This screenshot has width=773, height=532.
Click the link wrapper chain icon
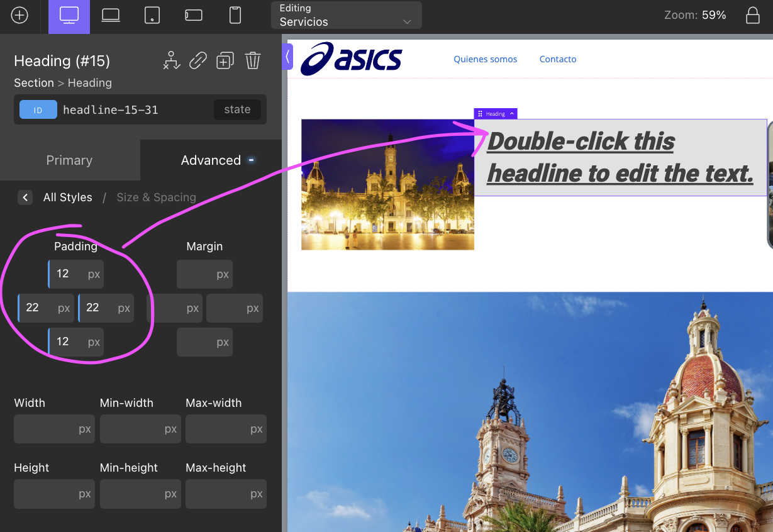pos(198,60)
